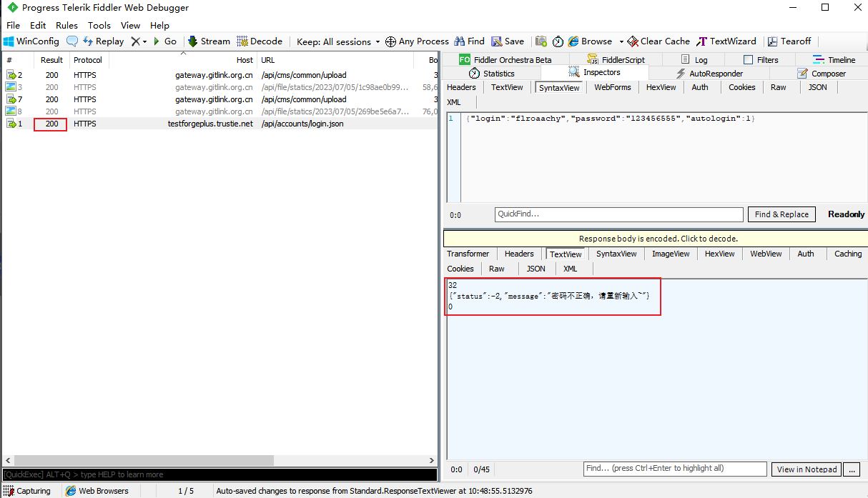Screen dimensions: 868x498
Task: Select session 7 upload row
Action: 220,99
